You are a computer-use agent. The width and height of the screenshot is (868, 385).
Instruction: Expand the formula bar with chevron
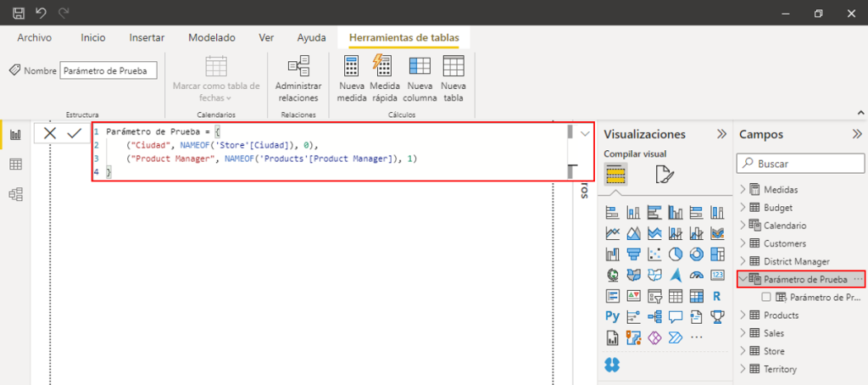(x=585, y=133)
